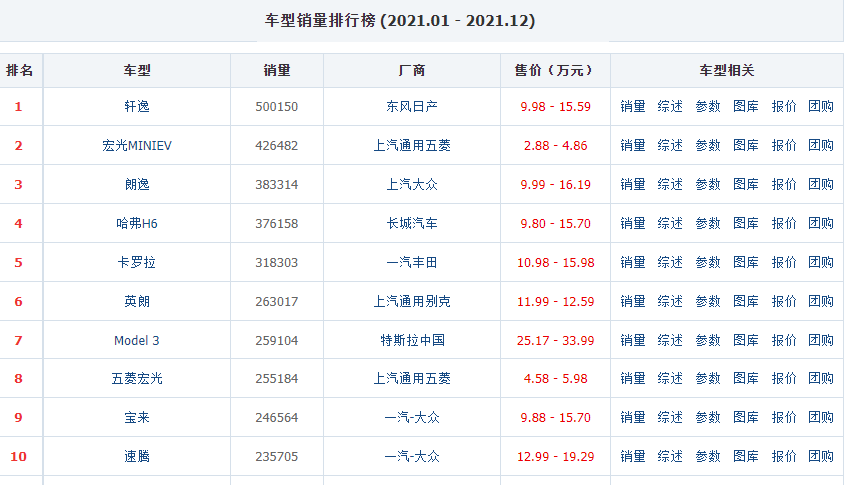View 图库 for Model 3 row

coord(746,340)
